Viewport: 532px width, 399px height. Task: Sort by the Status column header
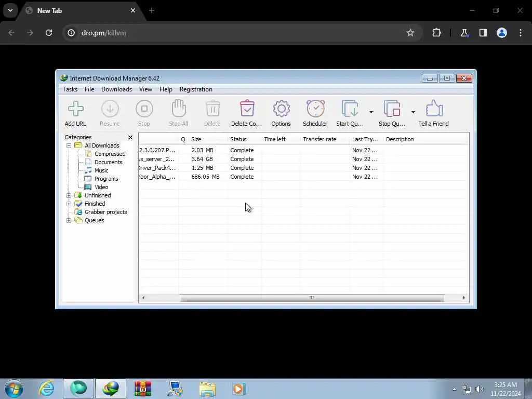coord(244,139)
